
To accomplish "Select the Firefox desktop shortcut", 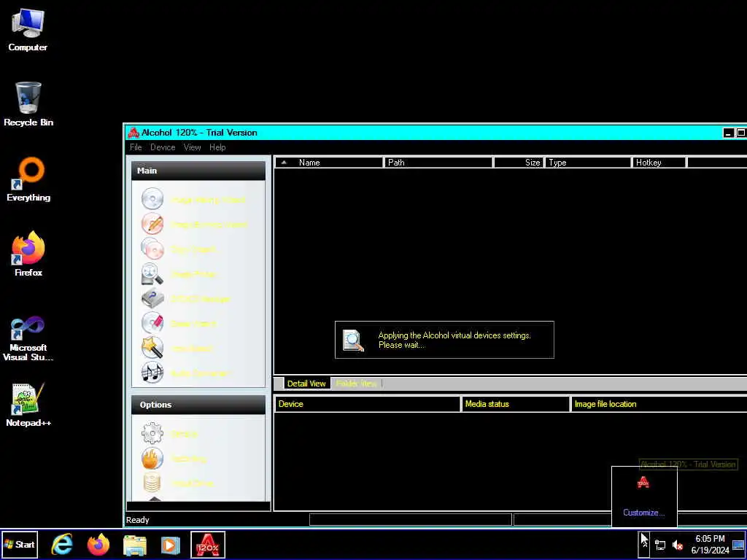I will tap(28, 254).
